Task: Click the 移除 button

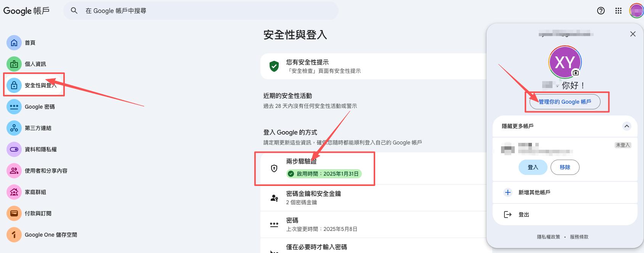Action: click(565, 167)
